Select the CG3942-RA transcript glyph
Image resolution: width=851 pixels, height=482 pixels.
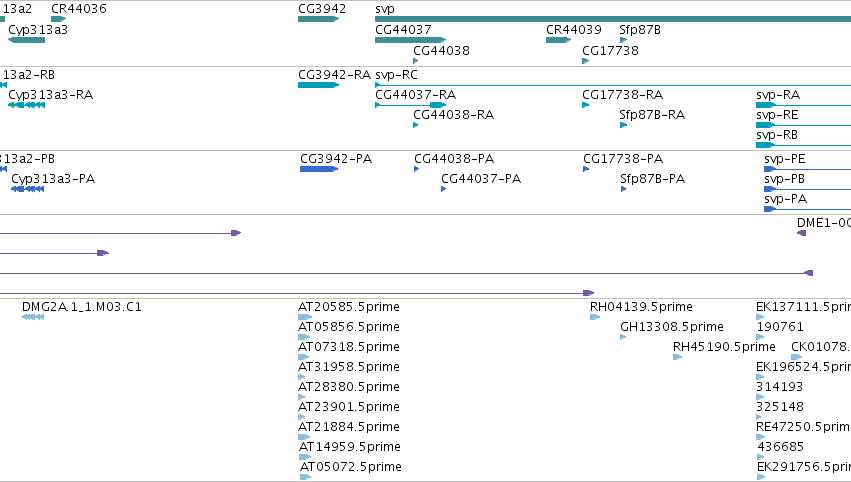point(319,85)
